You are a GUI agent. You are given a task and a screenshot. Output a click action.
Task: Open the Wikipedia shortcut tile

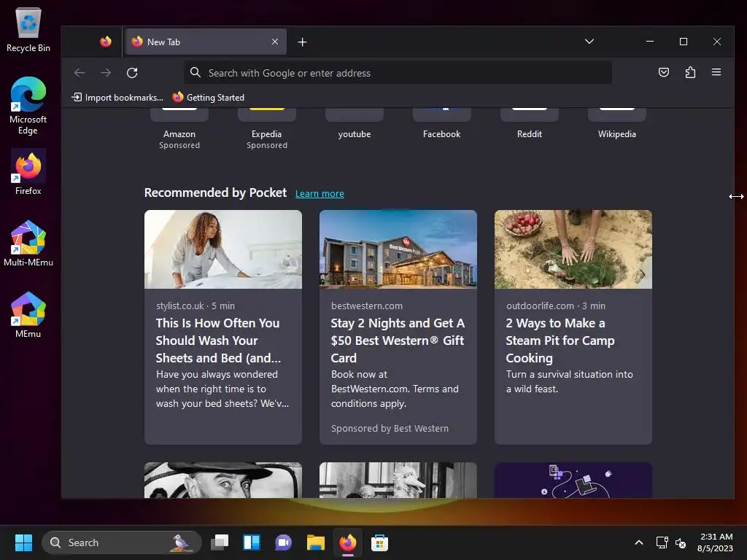click(x=617, y=125)
